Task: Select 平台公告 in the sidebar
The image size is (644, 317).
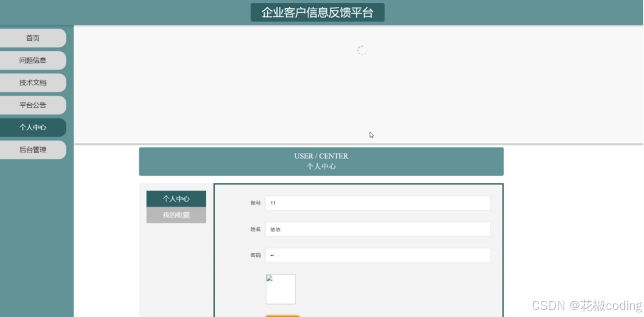Action: (x=33, y=105)
